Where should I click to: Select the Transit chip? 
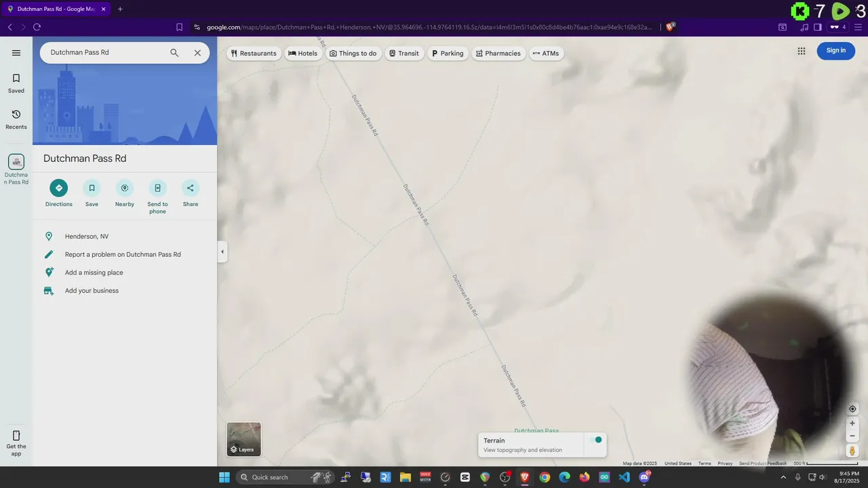click(x=404, y=54)
